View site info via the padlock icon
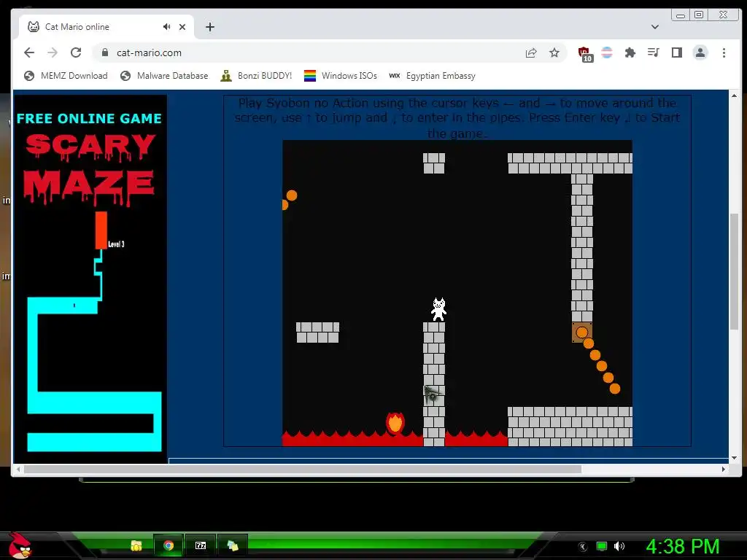Image resolution: width=747 pixels, height=560 pixels. 105,52
